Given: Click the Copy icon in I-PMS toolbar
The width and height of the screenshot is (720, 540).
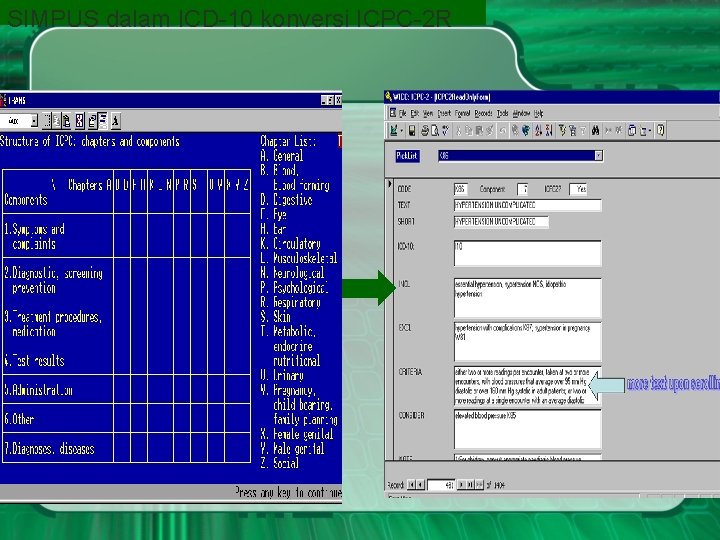Looking at the screenshot, I should point(56,121).
